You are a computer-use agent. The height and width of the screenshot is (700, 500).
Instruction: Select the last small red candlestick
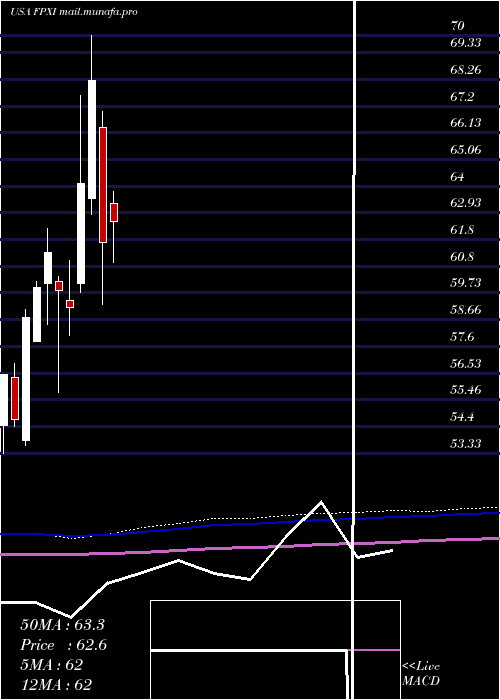[114, 212]
